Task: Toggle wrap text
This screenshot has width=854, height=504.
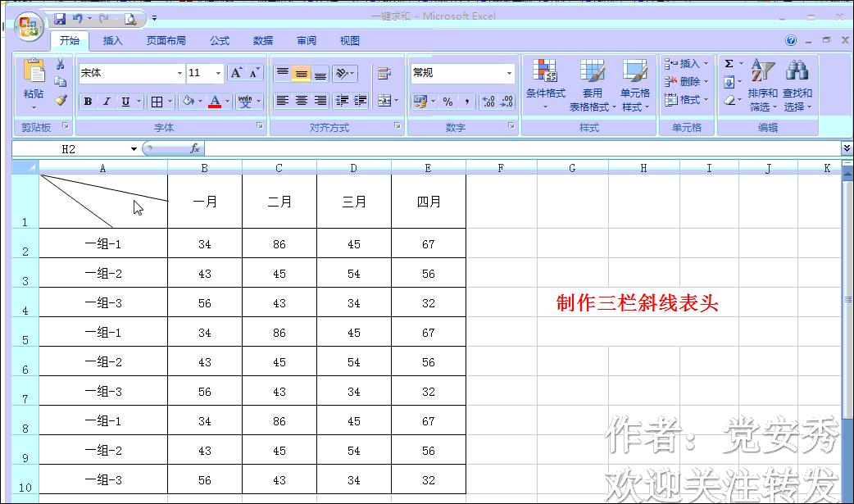Action: point(384,73)
